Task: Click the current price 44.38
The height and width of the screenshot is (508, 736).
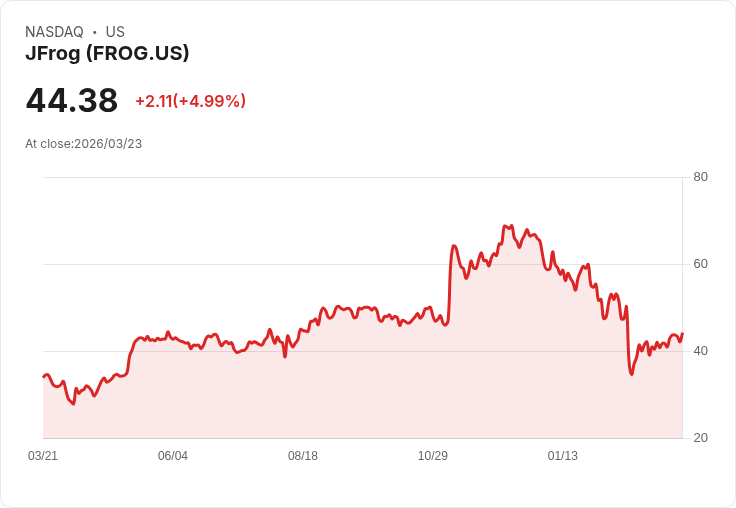Action: pos(72,100)
